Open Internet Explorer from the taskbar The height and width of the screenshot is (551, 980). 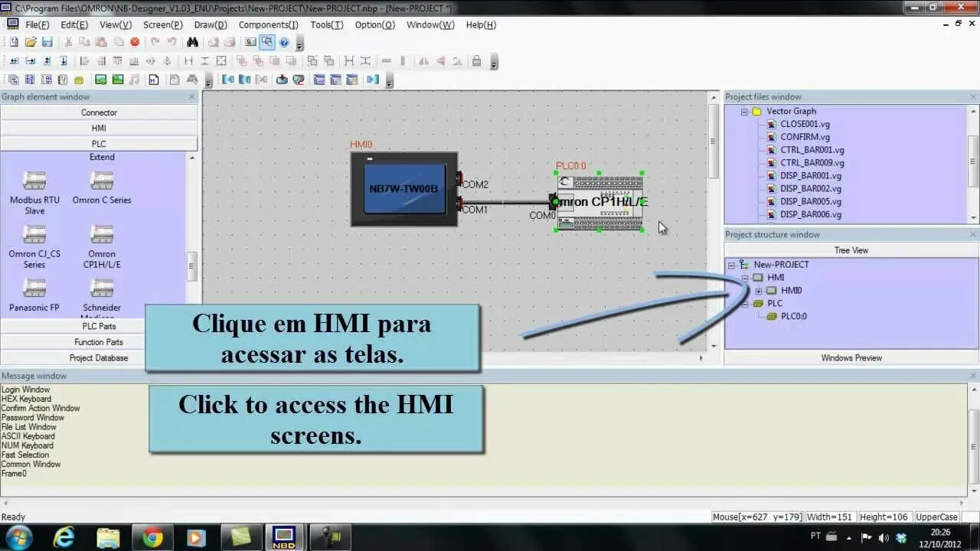pyautogui.click(x=64, y=537)
